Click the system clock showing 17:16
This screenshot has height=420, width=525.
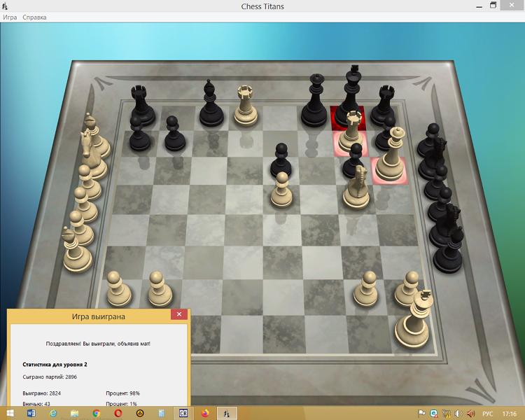coord(509,413)
